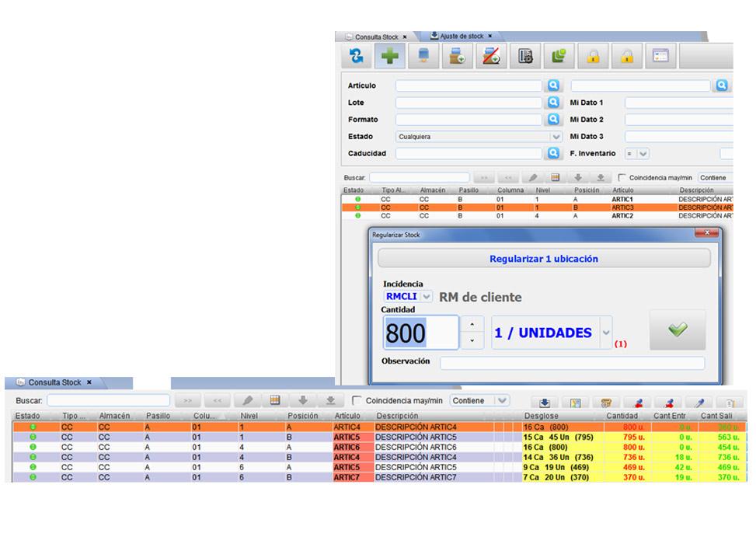Click the down arrow icon in Ajuste de stock search bar
The width and height of the screenshot is (756, 544).
tap(578, 177)
